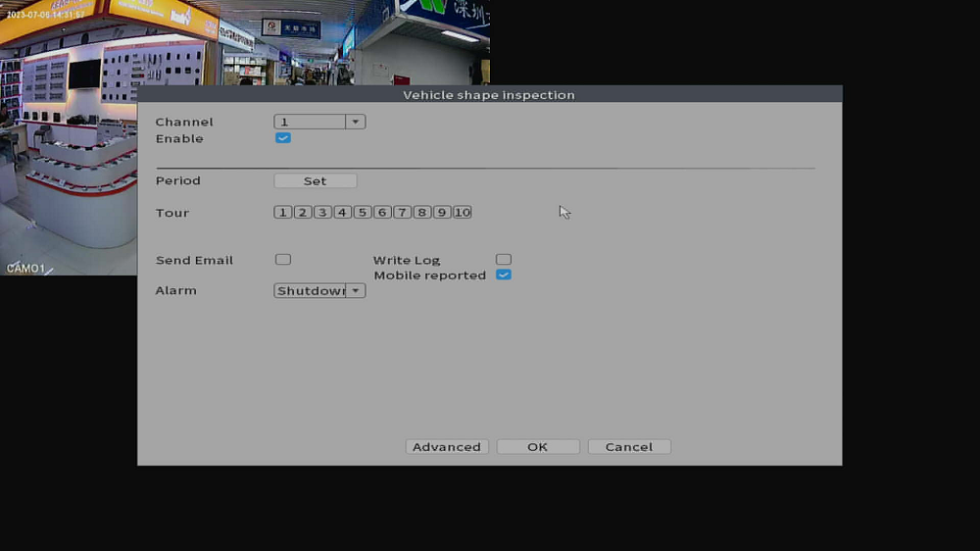Toggle Tour channel 10
Image resolution: width=980 pixels, height=551 pixels.
[x=463, y=213]
